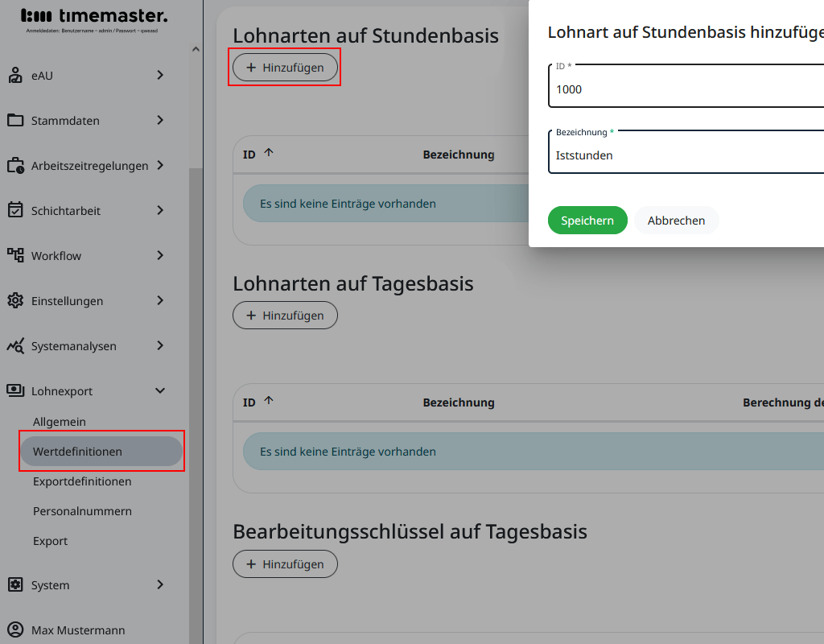Screen dimensions: 824x644
Task: Click Hinzufügen under Lohnarten auf Tagesbasis
Action: click(285, 315)
